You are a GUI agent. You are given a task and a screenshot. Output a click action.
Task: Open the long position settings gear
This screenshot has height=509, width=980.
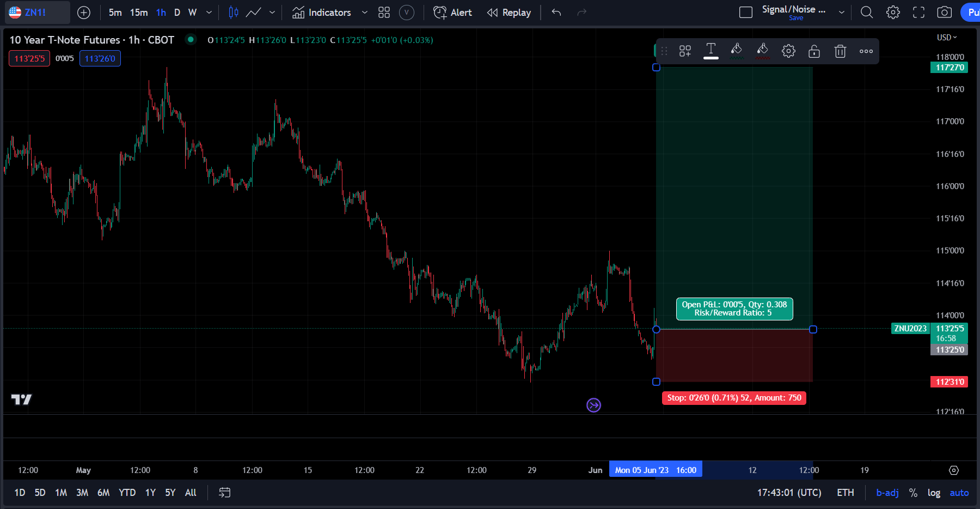[x=788, y=51]
